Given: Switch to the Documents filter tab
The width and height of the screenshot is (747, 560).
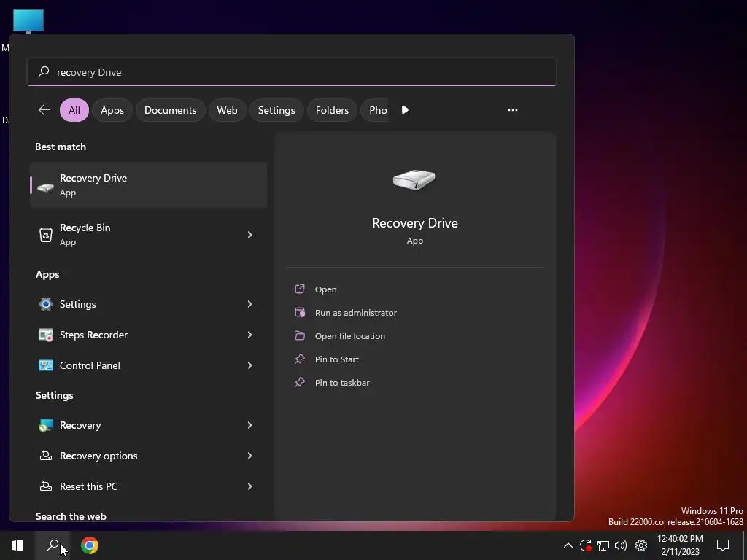Looking at the screenshot, I should (170, 110).
